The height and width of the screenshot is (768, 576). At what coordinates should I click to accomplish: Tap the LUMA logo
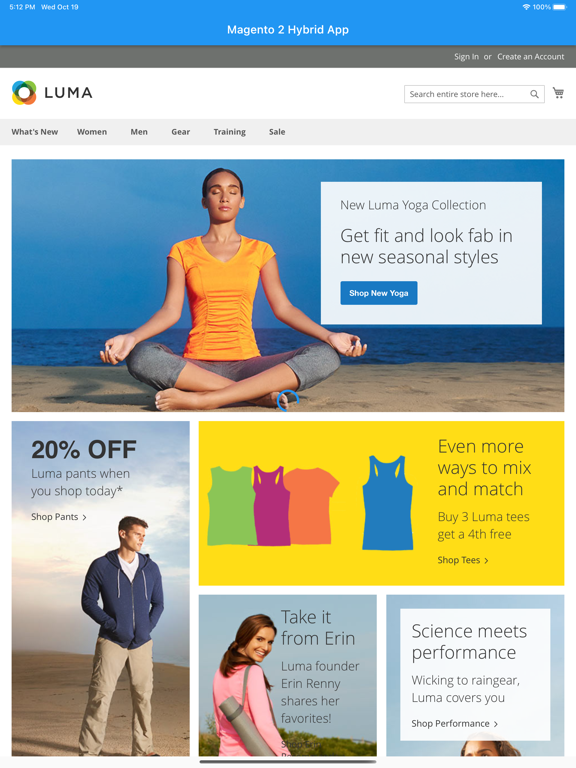point(52,93)
